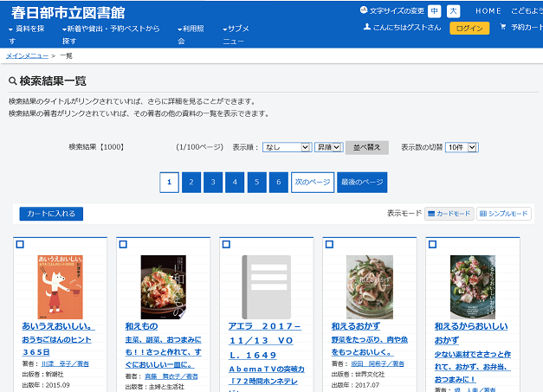Go to results page 4
Viewport: 543px width, 392px height.
click(235, 183)
